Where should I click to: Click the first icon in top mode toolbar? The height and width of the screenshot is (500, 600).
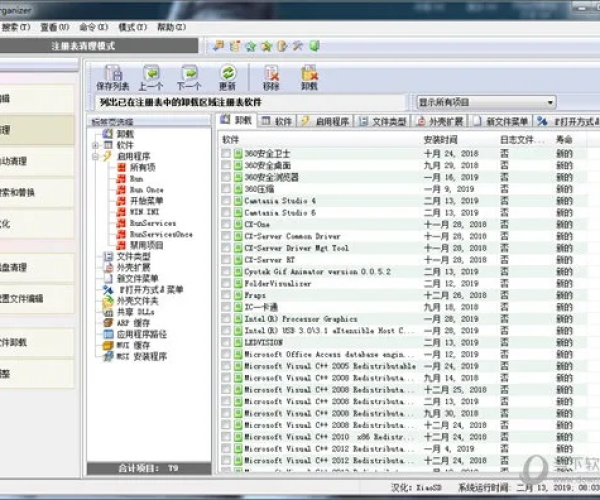pyautogui.click(x=218, y=46)
